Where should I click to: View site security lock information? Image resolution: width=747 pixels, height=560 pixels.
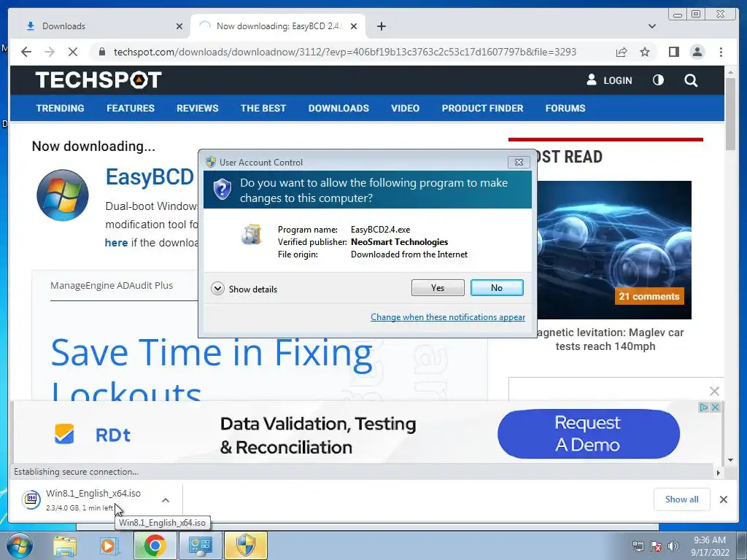pyautogui.click(x=102, y=52)
